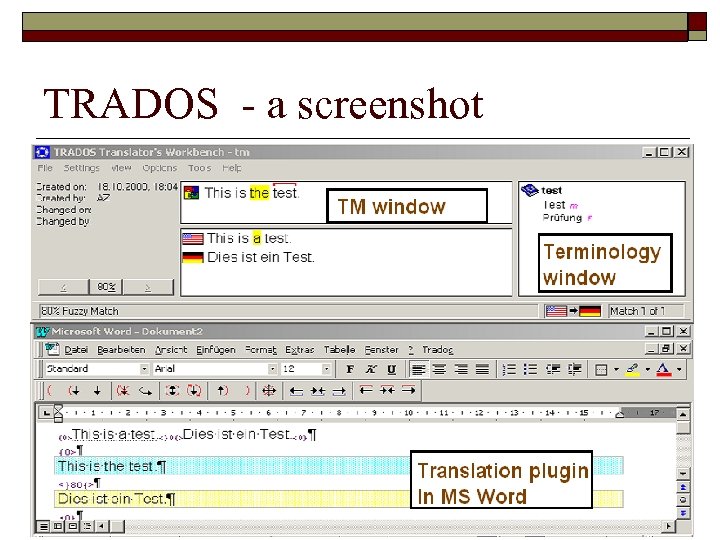Click the Trados Open/Get single-parenthesis icon
The height and width of the screenshot is (540, 720).
pyautogui.click(x=51, y=391)
